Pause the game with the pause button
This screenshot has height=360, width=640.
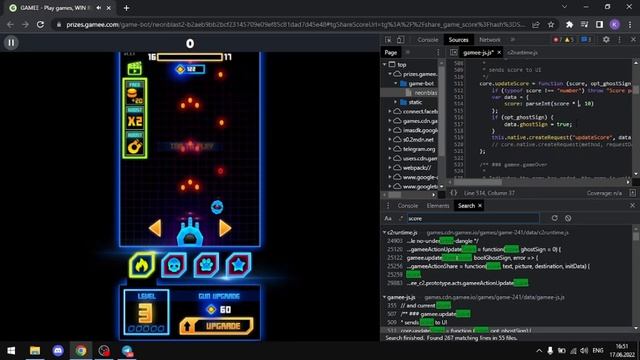11,42
